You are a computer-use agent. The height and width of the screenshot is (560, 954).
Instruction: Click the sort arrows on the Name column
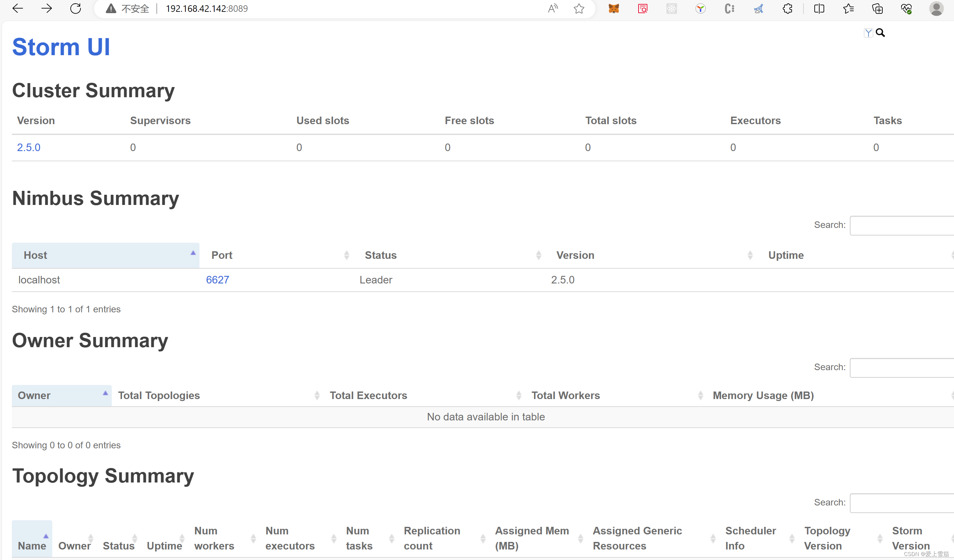[x=46, y=536]
